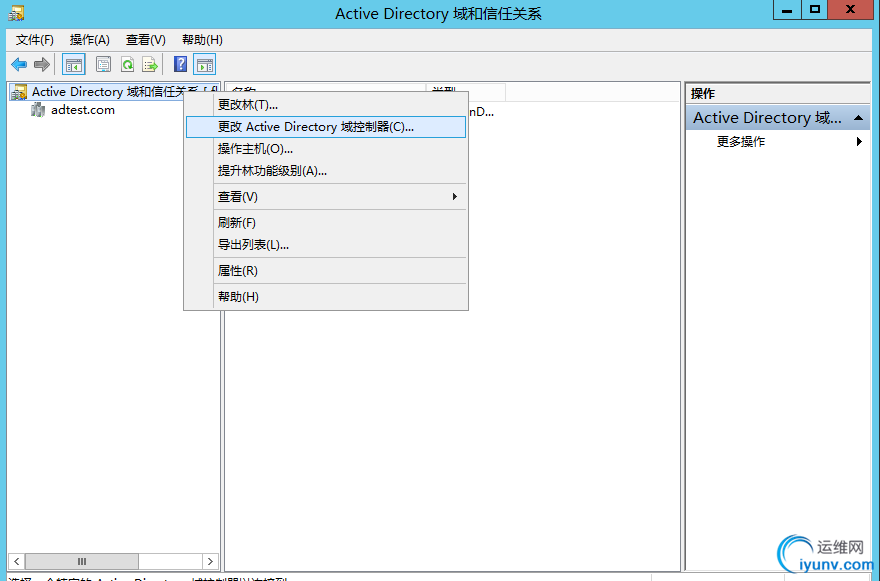
Task: Choose 操作主机(O)... from context menu
Action: click(326, 149)
